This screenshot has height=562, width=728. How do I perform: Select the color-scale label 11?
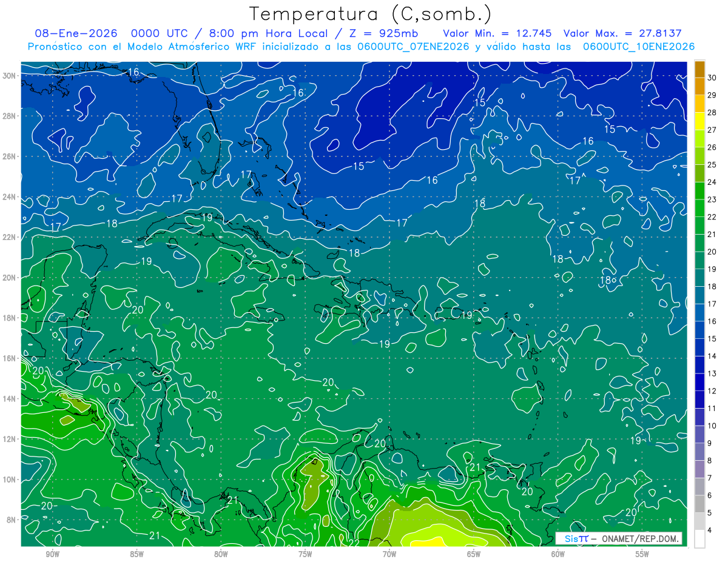point(712,408)
